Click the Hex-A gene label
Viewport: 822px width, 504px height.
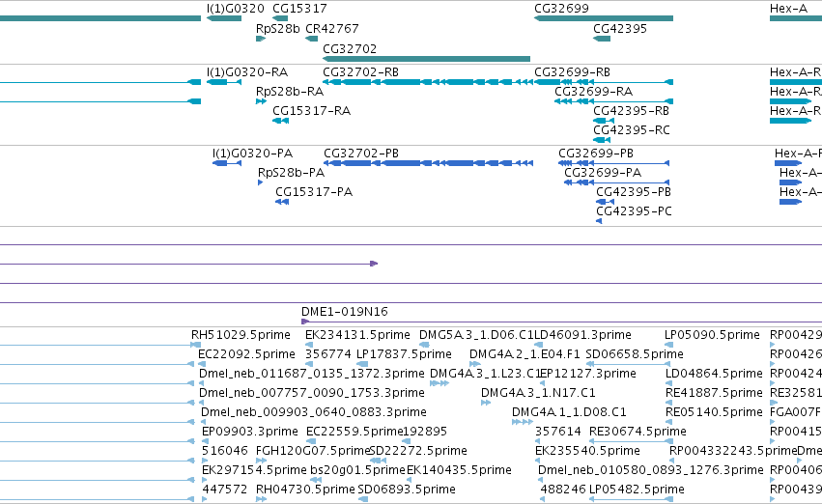point(788,9)
